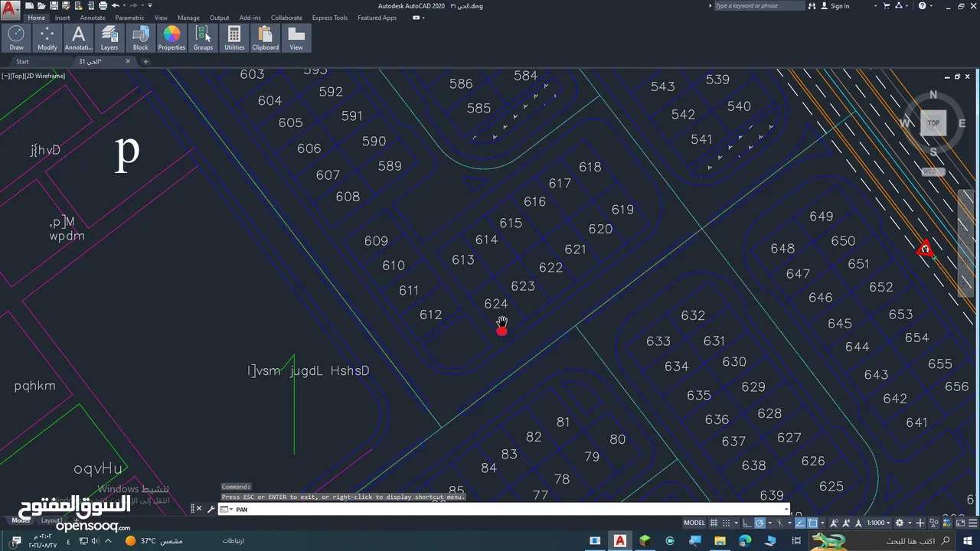Toggle Snap mode dotted grid icon

coord(727,523)
